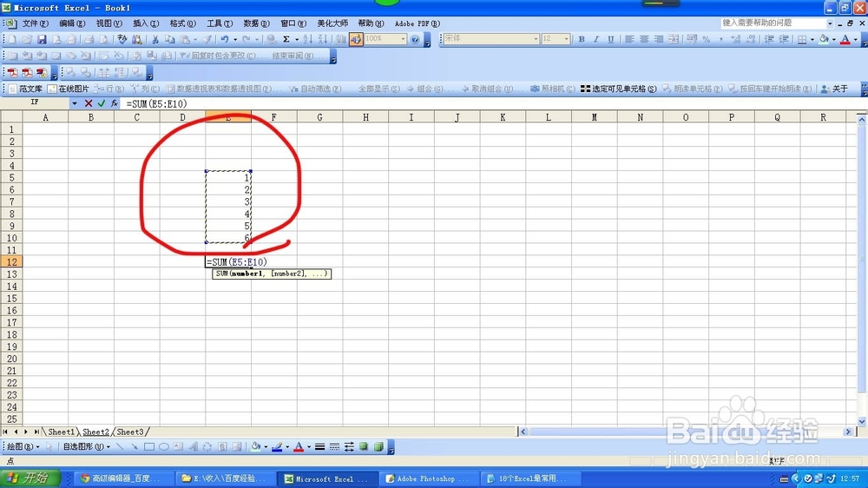The height and width of the screenshot is (488, 868).
Task: Click the Shadow Style icon
Action: point(364,446)
